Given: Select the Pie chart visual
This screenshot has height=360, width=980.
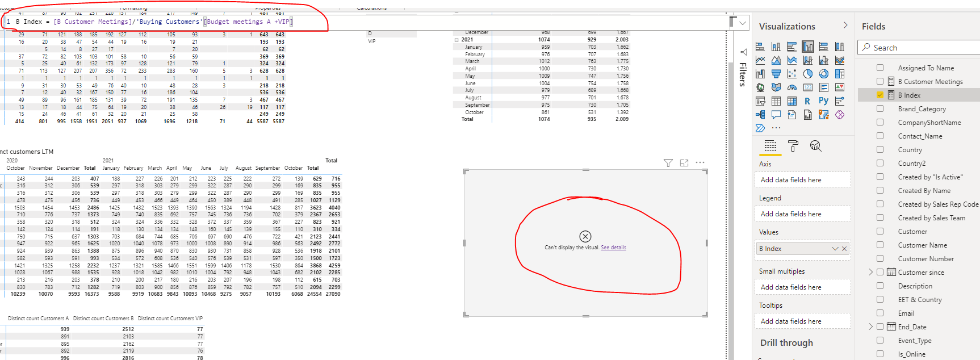Looking at the screenshot, I should (808, 74).
